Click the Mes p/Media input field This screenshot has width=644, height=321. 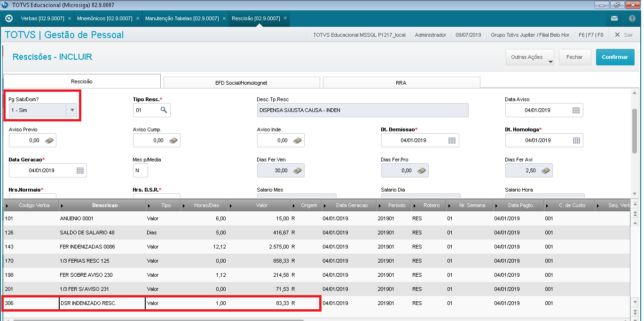140,170
